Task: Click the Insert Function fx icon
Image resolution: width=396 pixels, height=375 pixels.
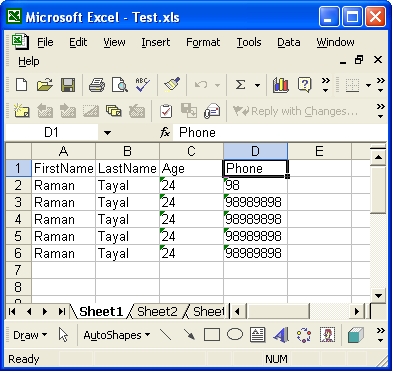Action: 165,133
